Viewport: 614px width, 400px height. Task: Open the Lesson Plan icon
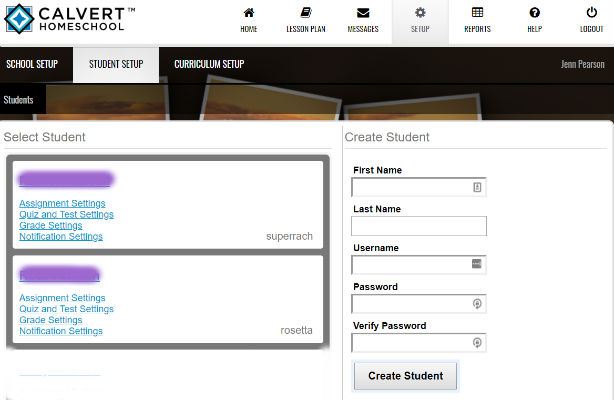tap(305, 13)
